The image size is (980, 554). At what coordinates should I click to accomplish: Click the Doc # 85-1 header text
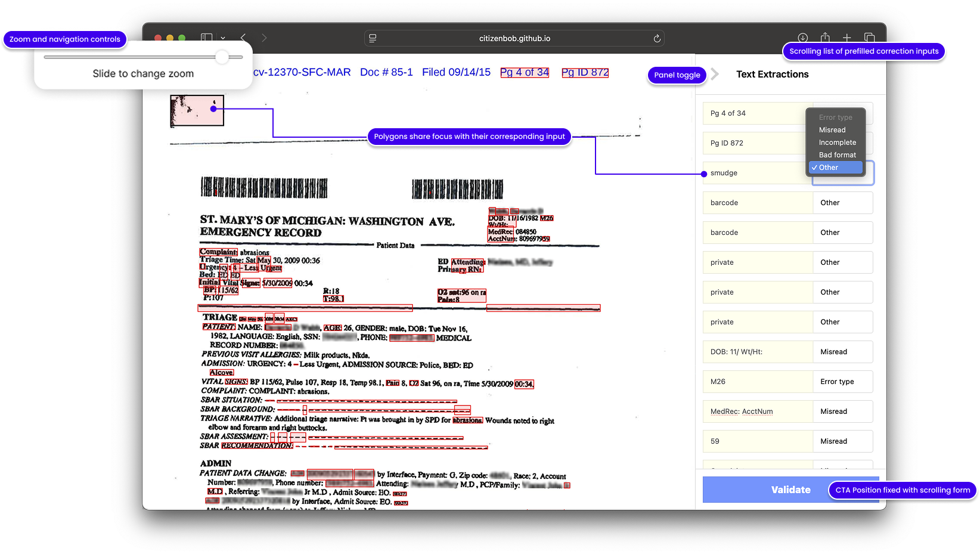[386, 72]
